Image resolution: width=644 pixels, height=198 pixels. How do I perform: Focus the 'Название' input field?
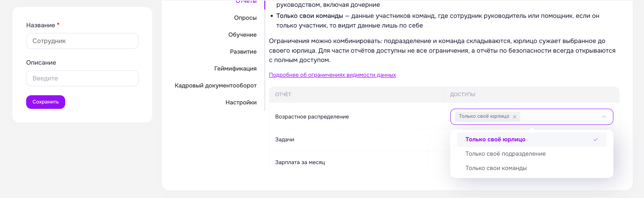coord(82,41)
